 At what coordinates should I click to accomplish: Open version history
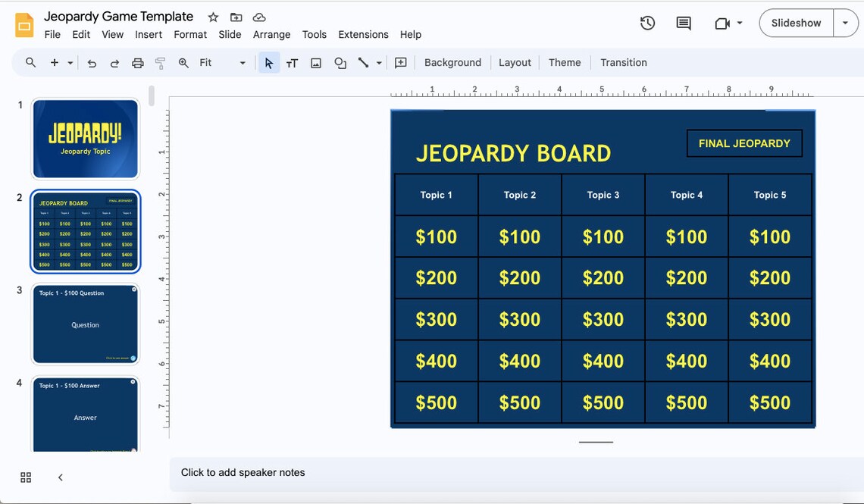(647, 23)
